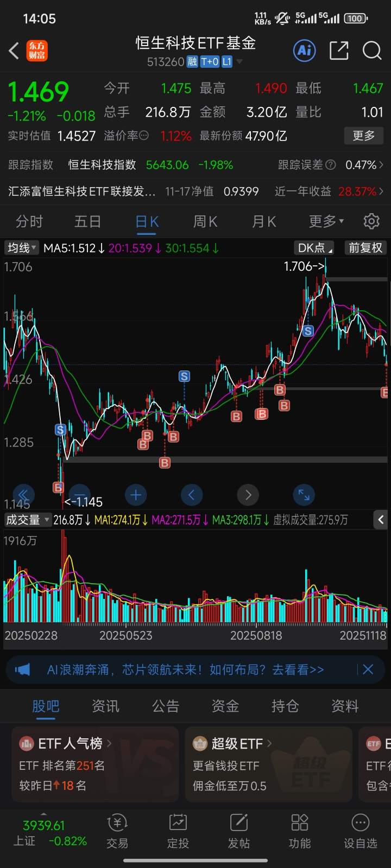Collapse volume panel side arrow
Viewport: 391px width, 868px height.
click(x=381, y=520)
